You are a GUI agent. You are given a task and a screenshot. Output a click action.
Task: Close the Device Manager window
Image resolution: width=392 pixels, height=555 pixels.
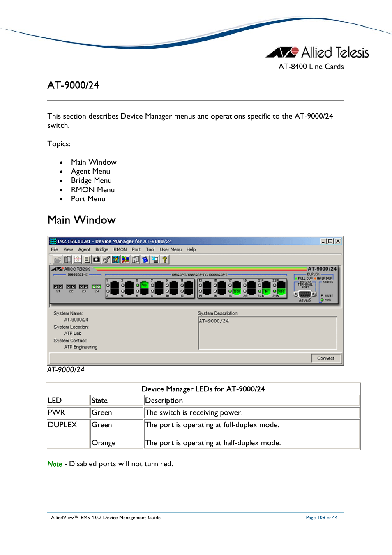[x=338, y=241]
